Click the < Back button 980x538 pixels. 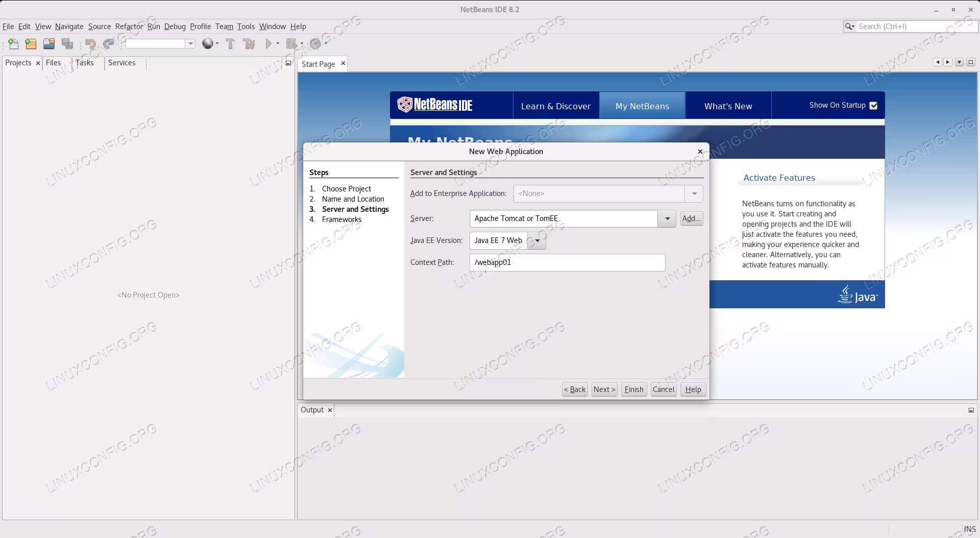tap(575, 389)
